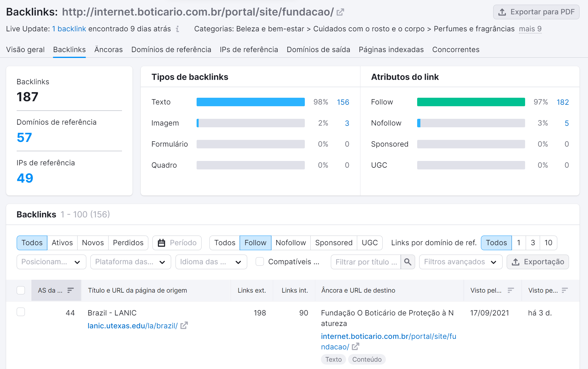Enable the Compatíveis checkbox

coord(260,262)
